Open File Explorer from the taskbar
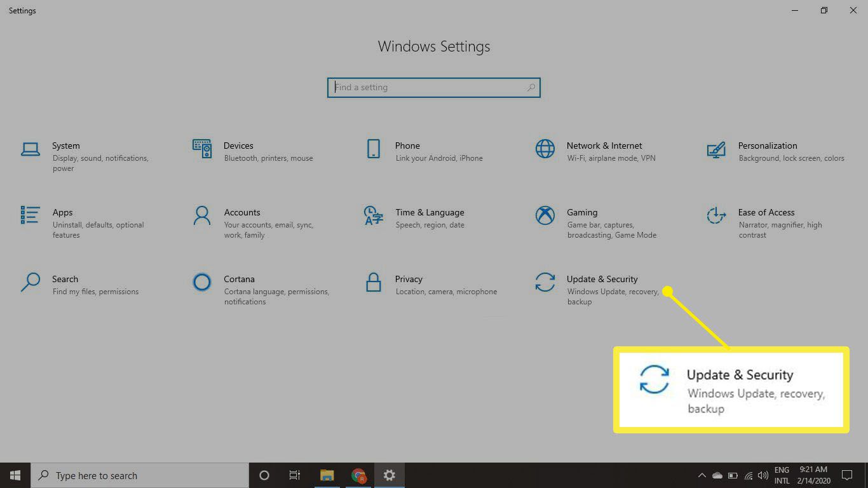The image size is (868, 488). coord(327,475)
